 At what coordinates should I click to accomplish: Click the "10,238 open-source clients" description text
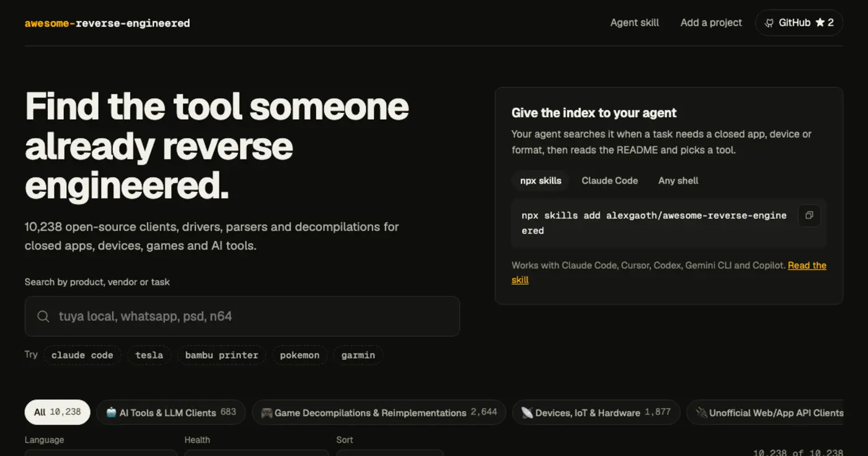(x=212, y=236)
